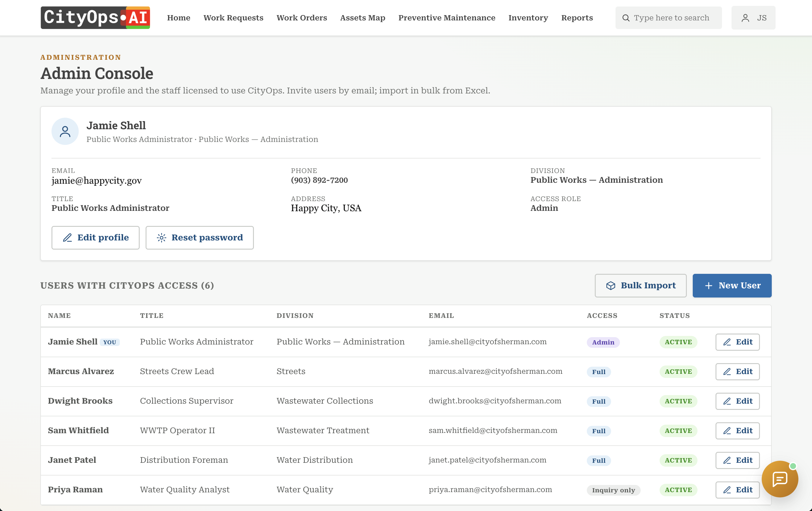812x511 pixels.
Task: Click sam.whitfield@cityofsherman.com
Action: point(493,431)
